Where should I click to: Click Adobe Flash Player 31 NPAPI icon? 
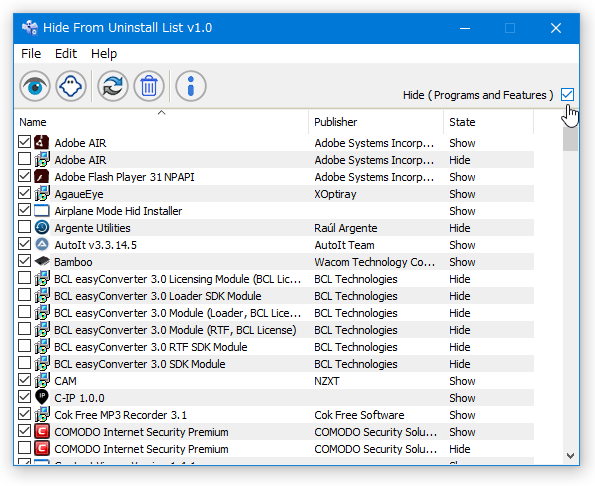pyautogui.click(x=42, y=176)
